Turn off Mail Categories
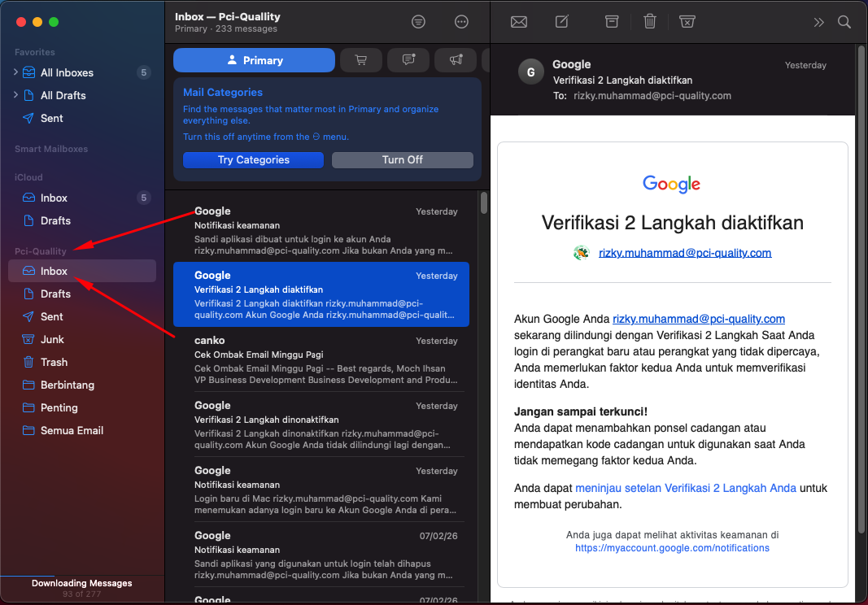868x605 pixels. pyautogui.click(x=402, y=160)
